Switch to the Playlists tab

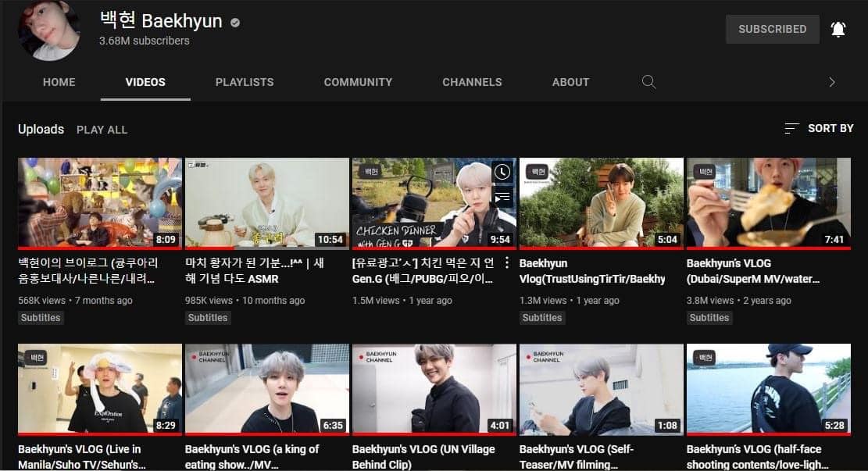(245, 82)
